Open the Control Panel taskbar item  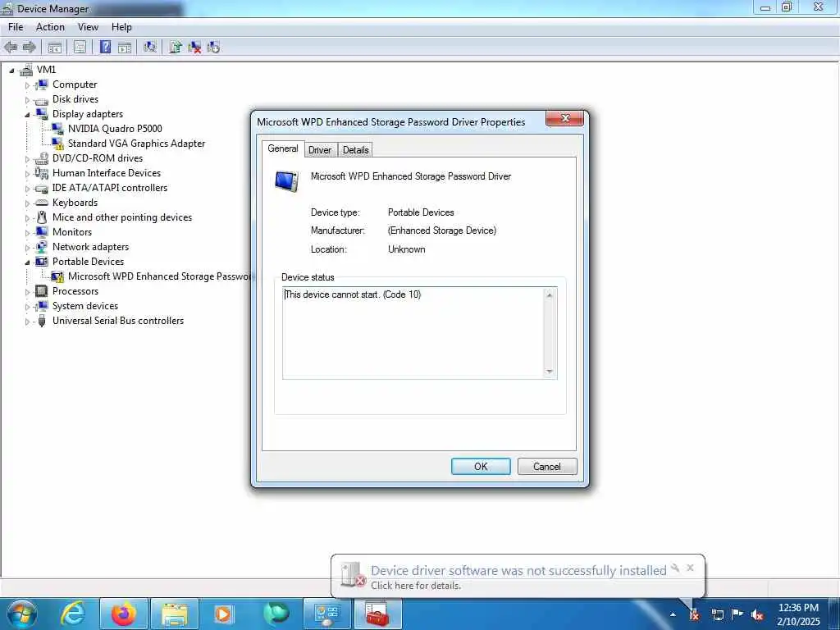[326, 614]
